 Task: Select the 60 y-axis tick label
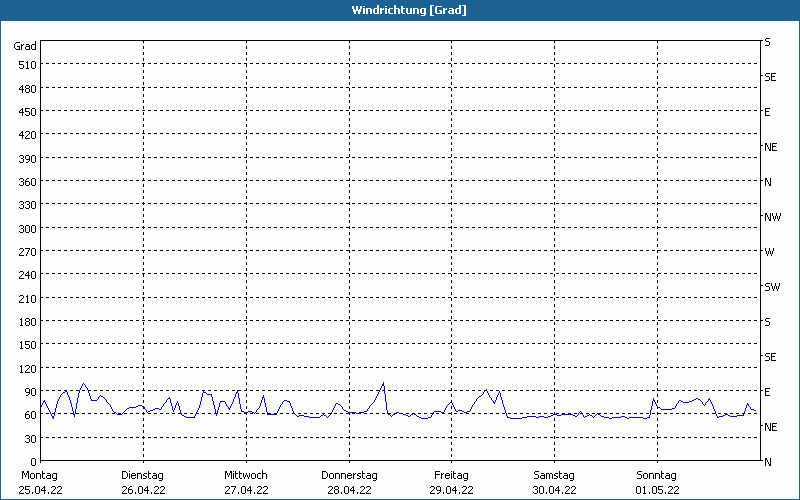31,415
